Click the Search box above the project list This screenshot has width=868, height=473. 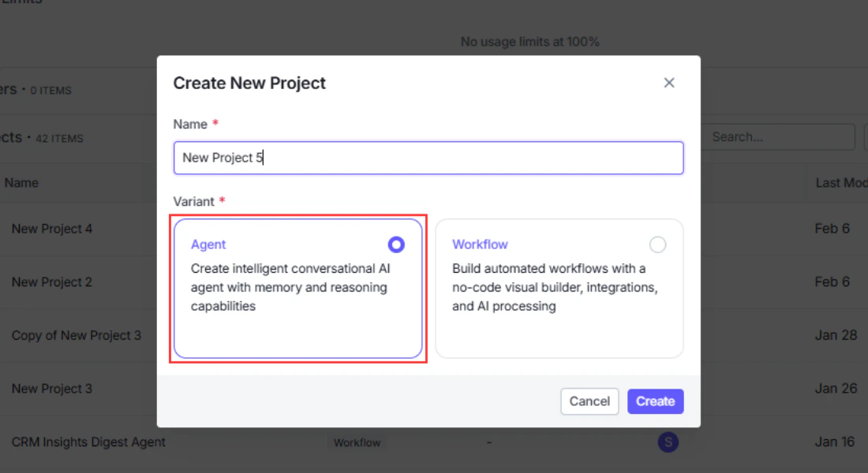pyautogui.click(x=777, y=136)
